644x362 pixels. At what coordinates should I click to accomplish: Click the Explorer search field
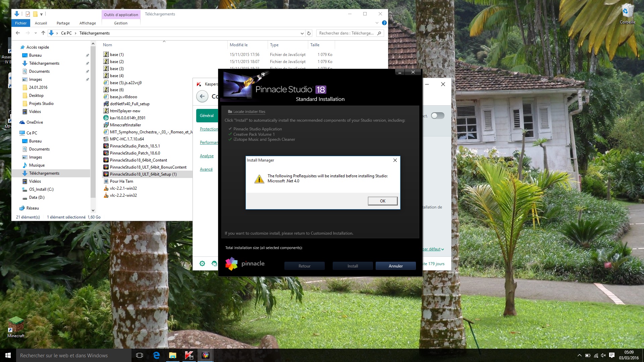[350, 33]
